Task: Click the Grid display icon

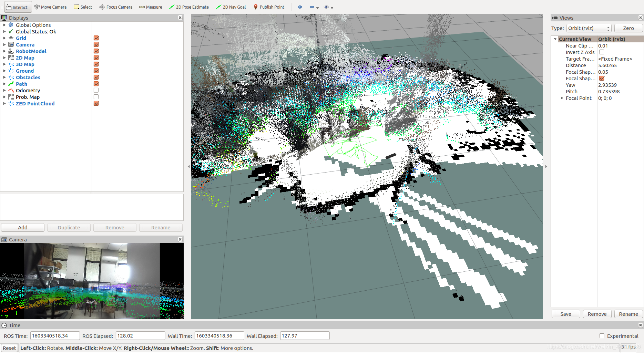Action: tap(11, 38)
